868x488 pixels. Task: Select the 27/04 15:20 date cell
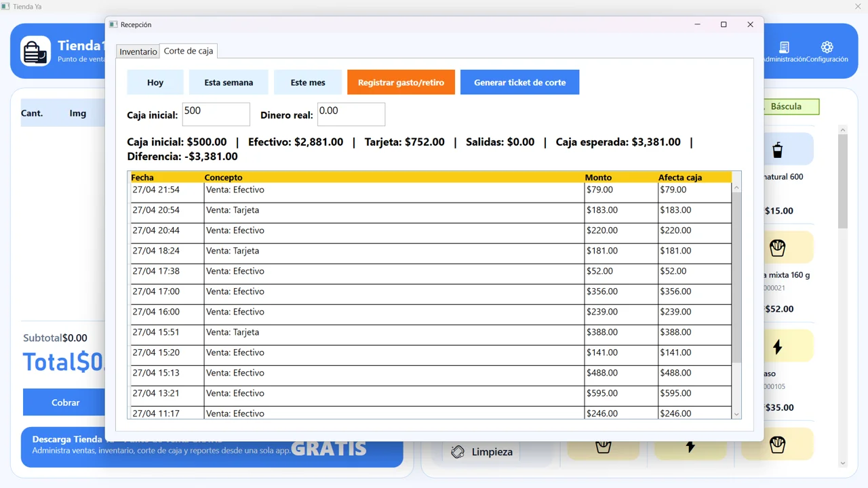[167, 355]
